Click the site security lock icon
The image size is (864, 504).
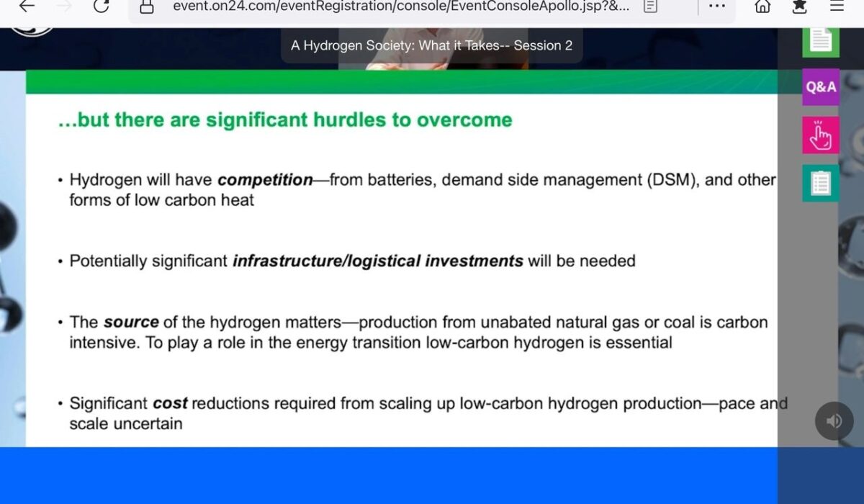(147, 6)
